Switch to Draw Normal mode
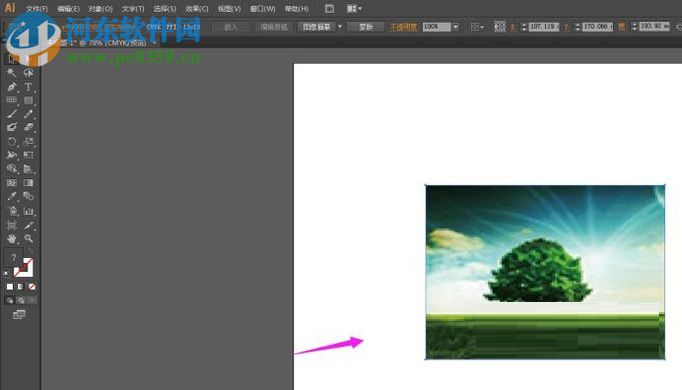Viewport: 682px width, 390px height. (x=10, y=300)
